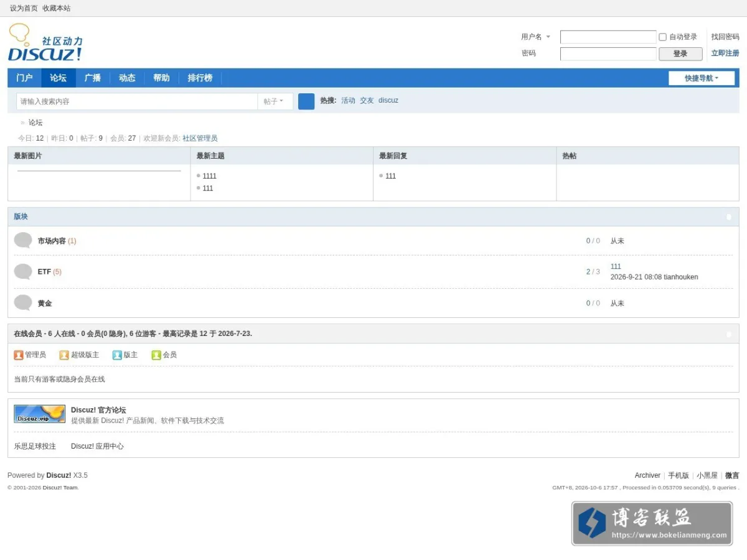Screen dimensions: 747x560
Task: Open new member 社区管理员 profile link
Action: (200, 138)
